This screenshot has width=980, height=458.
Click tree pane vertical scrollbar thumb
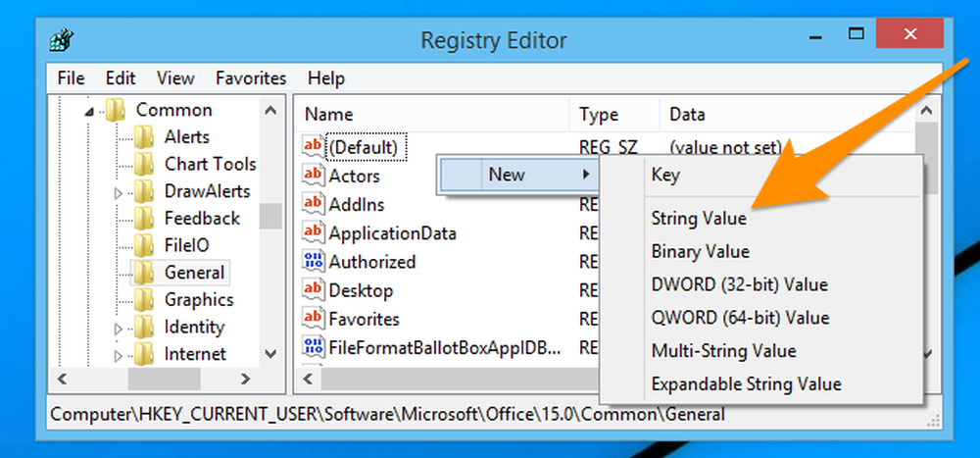270,217
